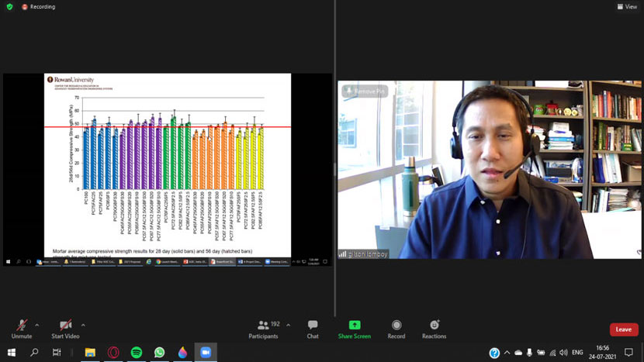Open WhatsApp from the taskbar
Image resolution: width=644 pixels, height=362 pixels.
160,353
